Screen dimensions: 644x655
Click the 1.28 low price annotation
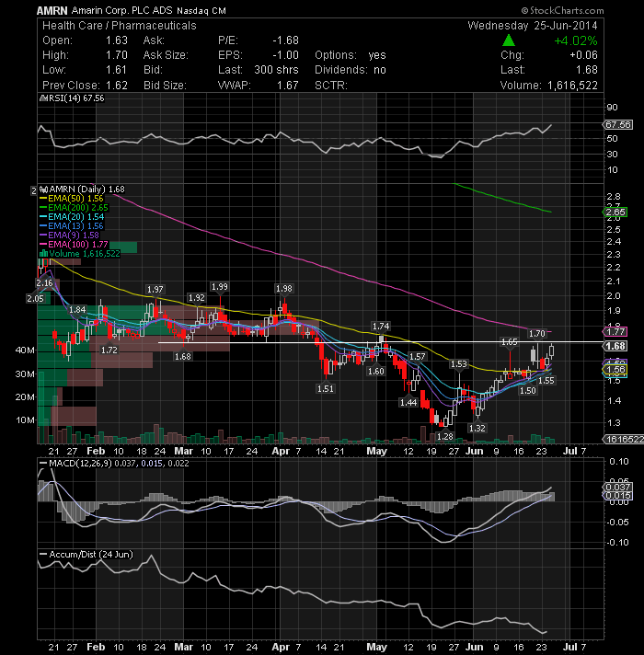[x=445, y=437]
